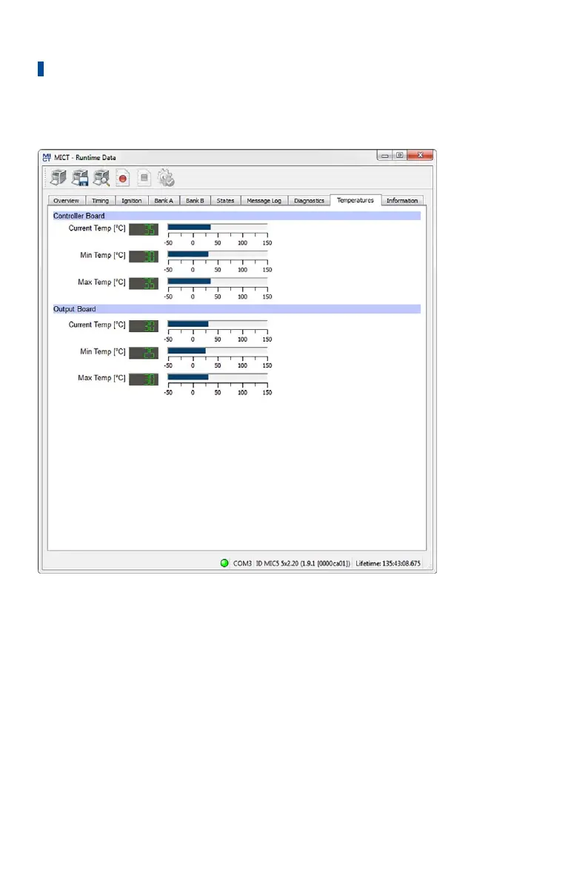Click Min Temp label under Controller Board
Viewport: 588px width, 882px height.
pyautogui.click(x=103, y=256)
